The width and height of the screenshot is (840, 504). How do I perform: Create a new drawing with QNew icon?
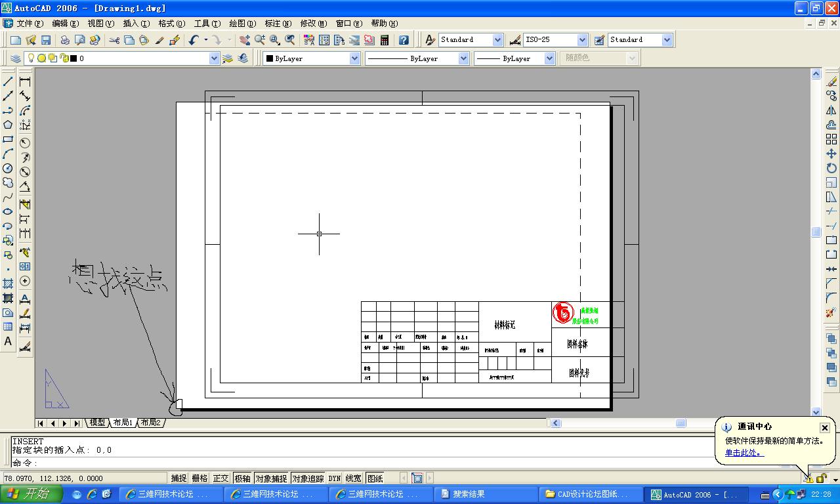(16, 40)
